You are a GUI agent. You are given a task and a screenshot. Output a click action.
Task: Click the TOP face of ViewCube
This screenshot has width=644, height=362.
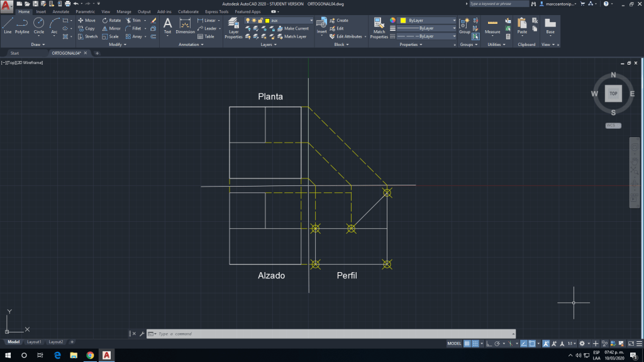click(x=613, y=94)
